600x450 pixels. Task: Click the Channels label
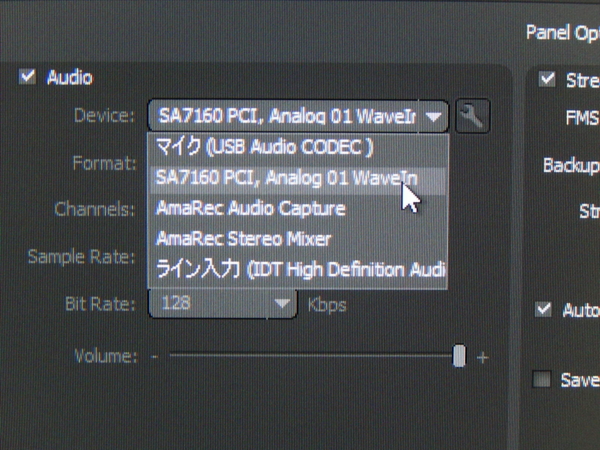coord(95,209)
